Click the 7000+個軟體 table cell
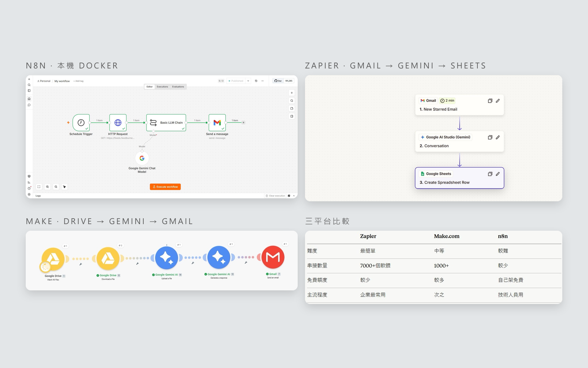This screenshot has width=588, height=368. click(x=375, y=266)
